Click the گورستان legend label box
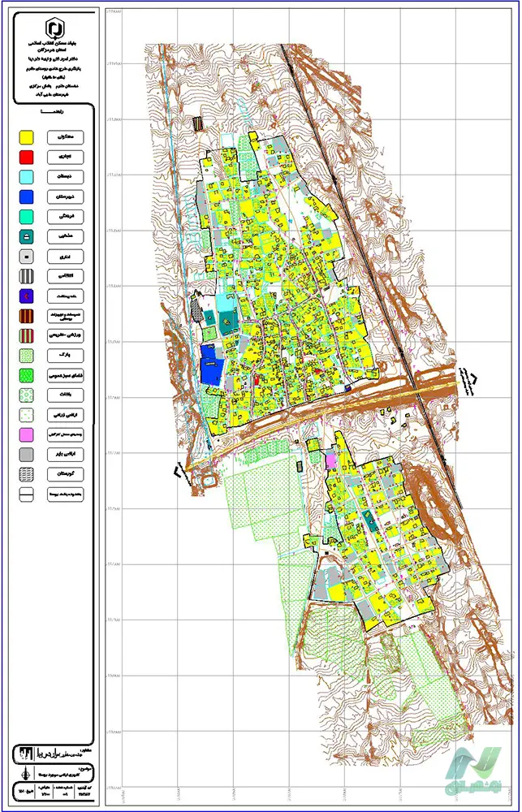 (x=66, y=474)
